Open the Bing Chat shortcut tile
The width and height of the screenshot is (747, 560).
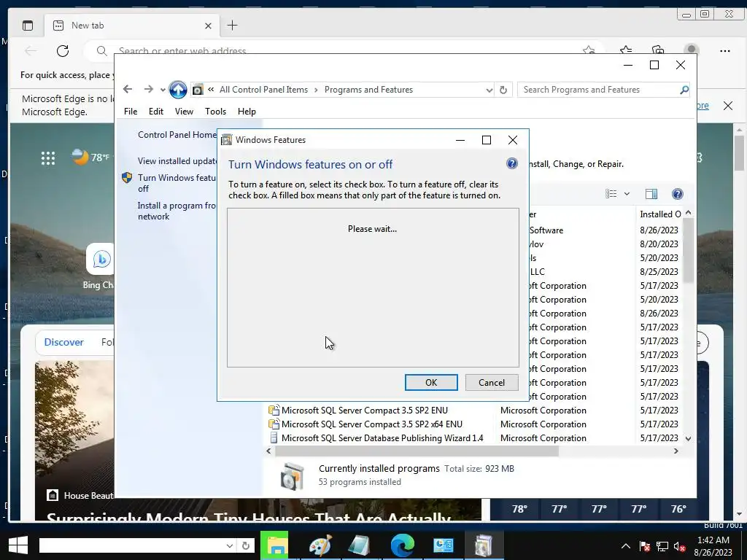click(x=101, y=259)
